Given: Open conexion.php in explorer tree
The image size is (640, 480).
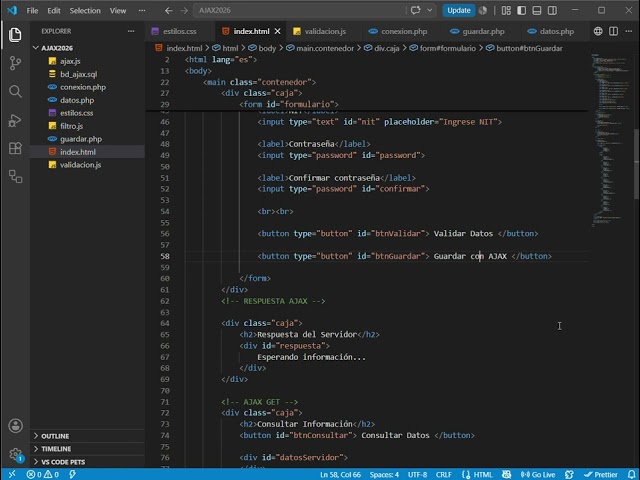Looking at the screenshot, I should [82, 87].
